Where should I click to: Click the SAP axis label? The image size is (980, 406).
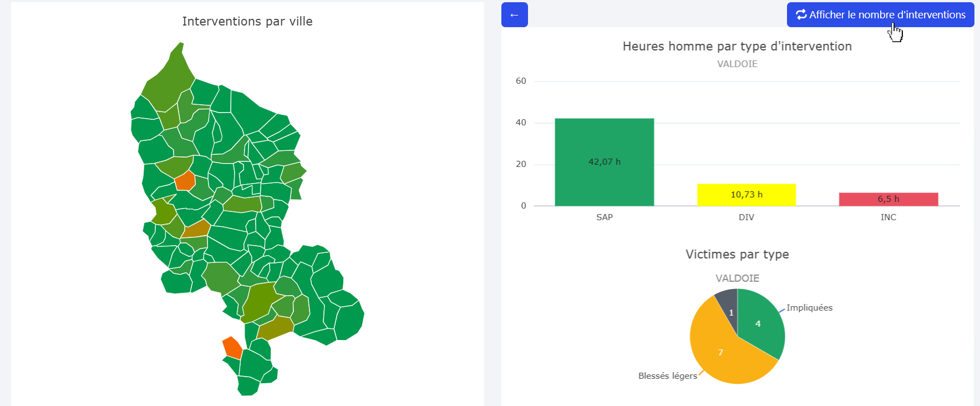(x=604, y=217)
